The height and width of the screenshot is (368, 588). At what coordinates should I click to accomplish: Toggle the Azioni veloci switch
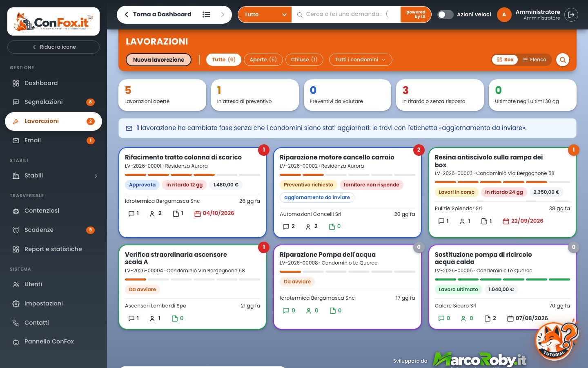pos(445,15)
